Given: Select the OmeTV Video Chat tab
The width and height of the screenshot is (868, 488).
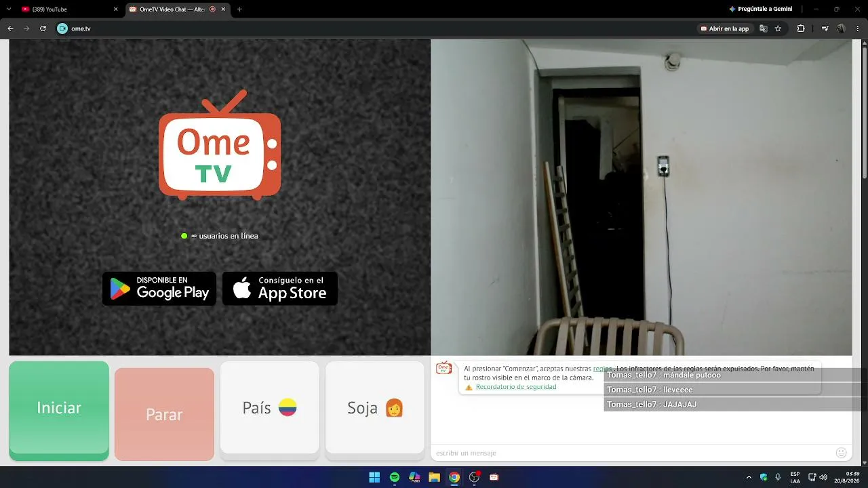Looking at the screenshot, I should pos(178,9).
